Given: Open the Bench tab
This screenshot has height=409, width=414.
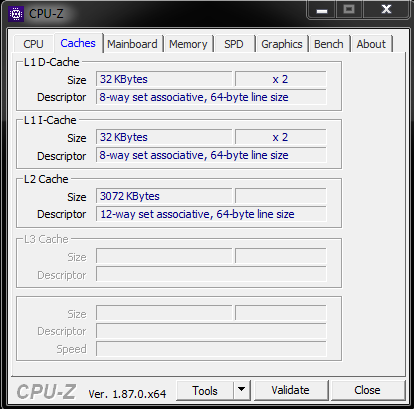Looking at the screenshot, I should pos(329,44).
